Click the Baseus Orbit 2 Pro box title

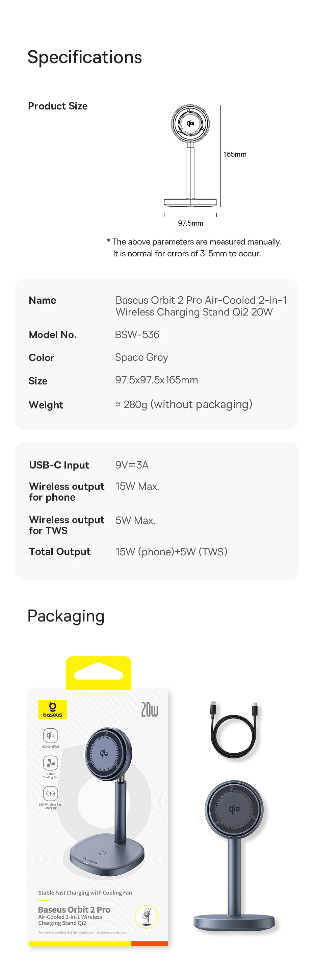[74, 910]
